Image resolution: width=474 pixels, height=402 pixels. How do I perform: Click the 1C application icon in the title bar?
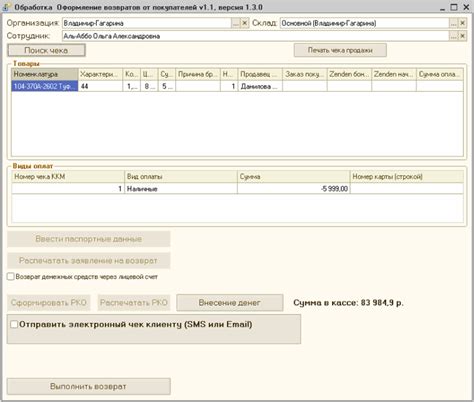coord(6,7)
